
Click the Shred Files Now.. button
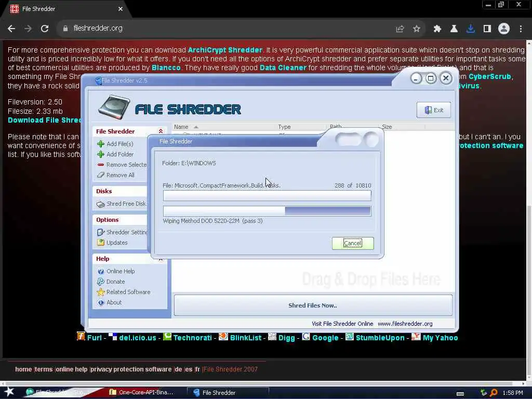[313, 305]
